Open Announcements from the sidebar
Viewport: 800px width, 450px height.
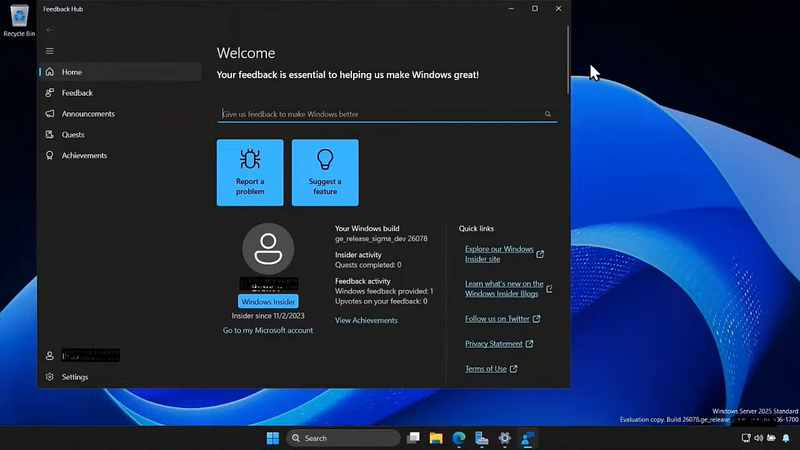click(88, 114)
